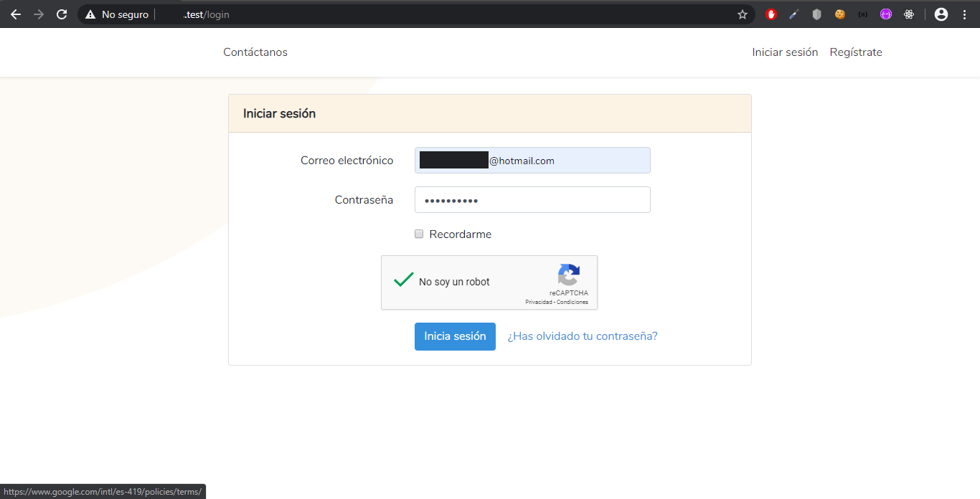This screenshot has width=980, height=499.
Task: Click the 'Recordarme' label text
Action: [461, 234]
